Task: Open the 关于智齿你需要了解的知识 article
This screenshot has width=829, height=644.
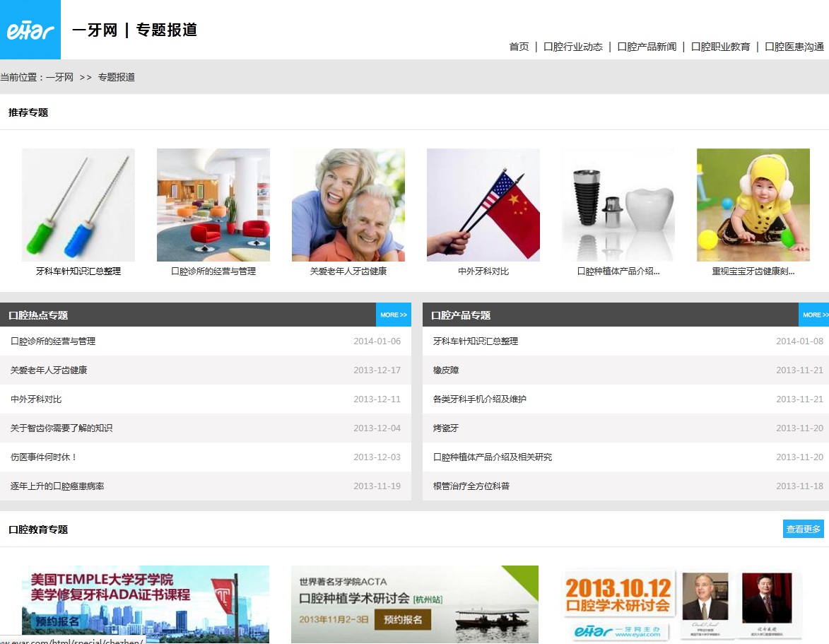Action: coord(61,428)
